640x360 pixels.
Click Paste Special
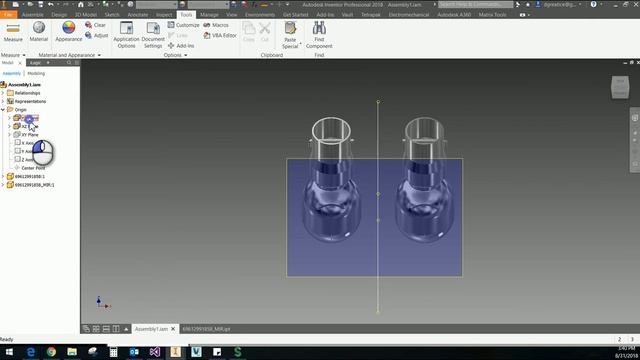[x=290, y=36]
